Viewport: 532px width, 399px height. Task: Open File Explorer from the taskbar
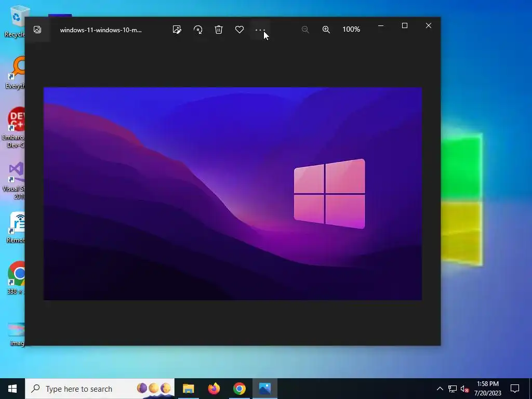coord(188,389)
